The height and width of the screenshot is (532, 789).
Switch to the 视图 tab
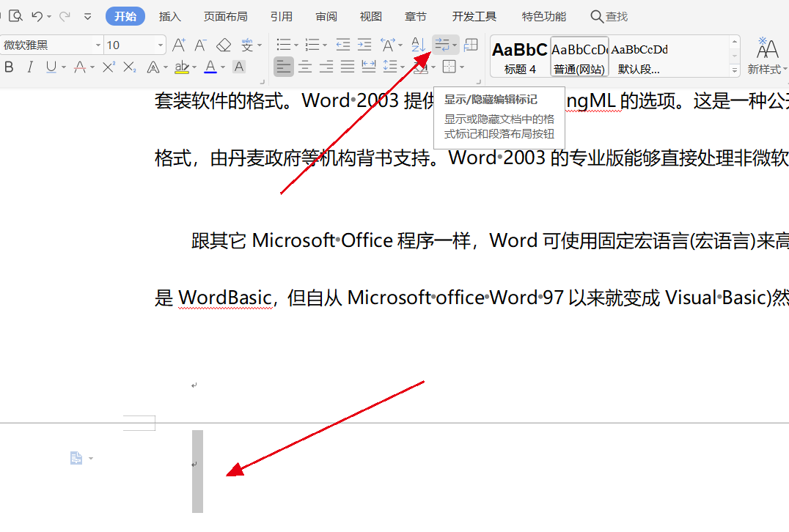pos(371,17)
